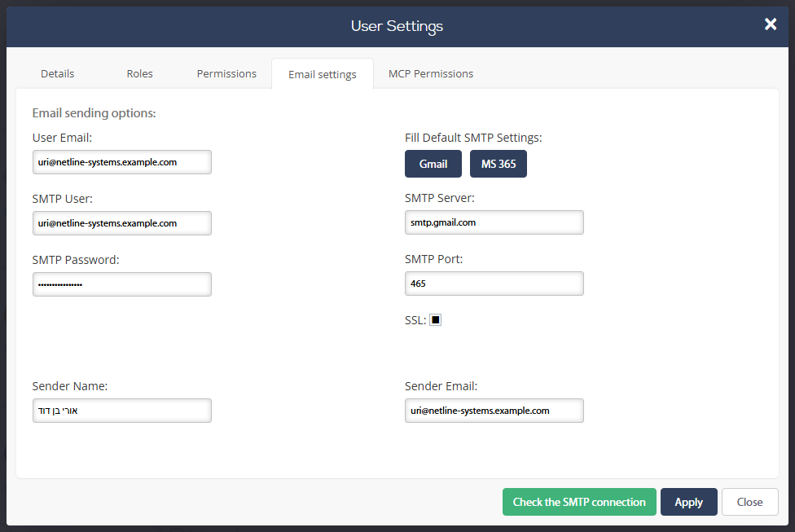The image size is (795, 532).
Task: Click the 'Fill Default SMTP Settings:' label
Action: [x=473, y=138]
